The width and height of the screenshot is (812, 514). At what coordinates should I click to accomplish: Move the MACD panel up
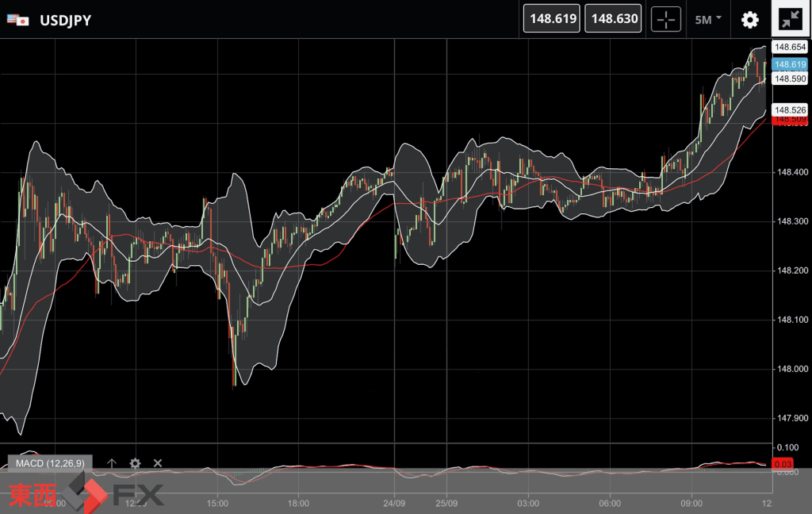(112, 463)
